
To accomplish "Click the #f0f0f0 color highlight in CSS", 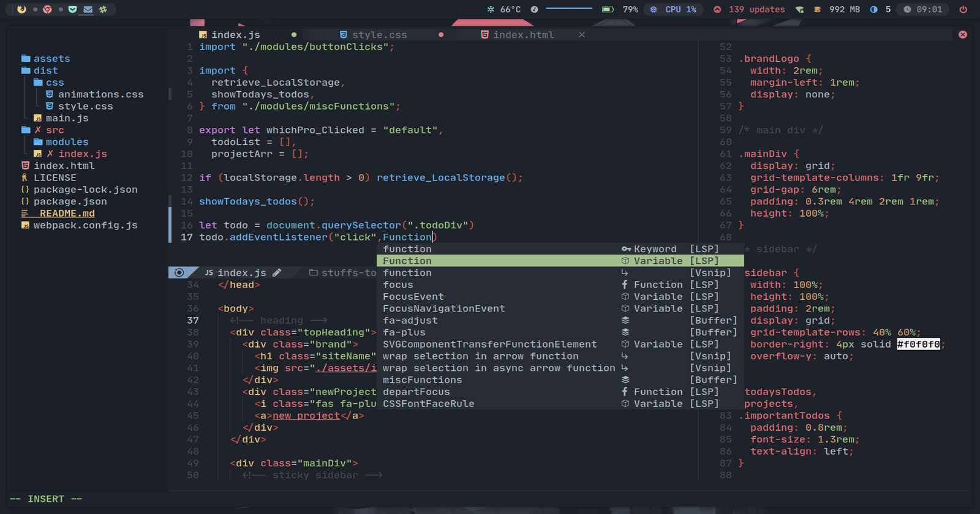I will tap(918, 345).
